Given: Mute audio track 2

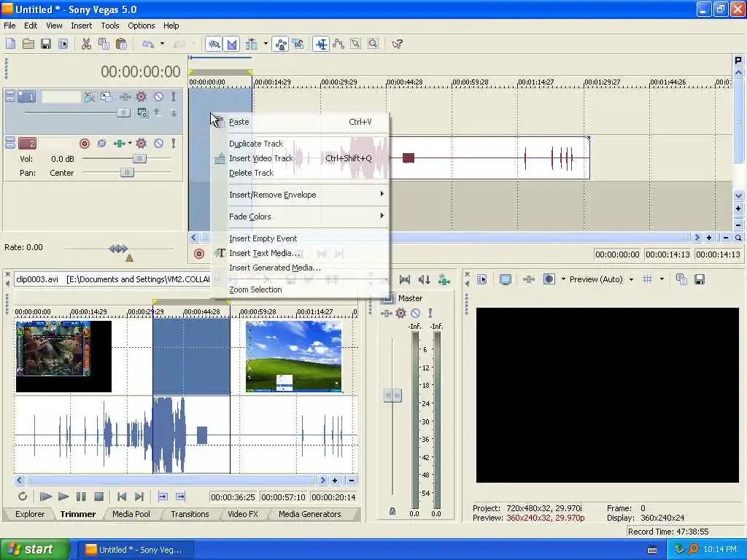Looking at the screenshot, I should pyautogui.click(x=158, y=144).
